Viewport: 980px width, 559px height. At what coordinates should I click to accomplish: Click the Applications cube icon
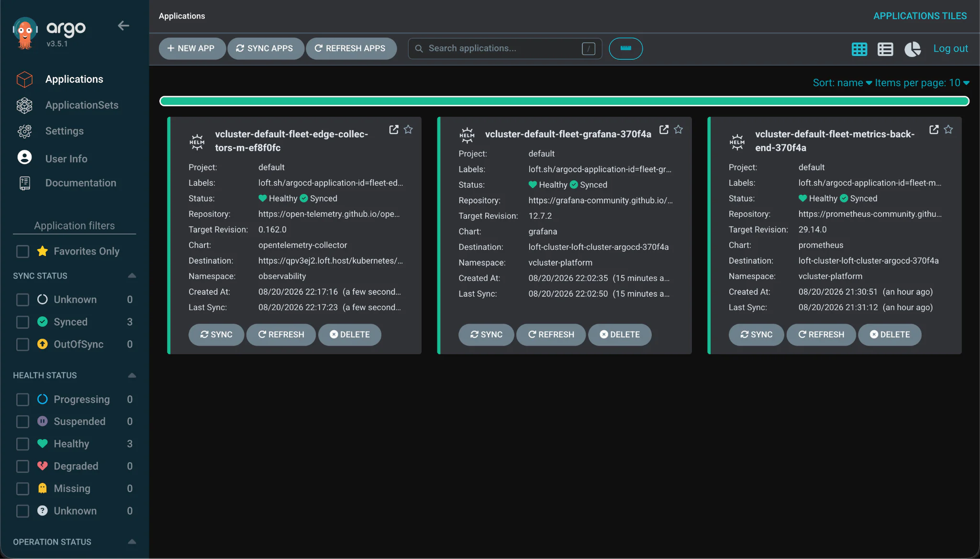pyautogui.click(x=24, y=79)
